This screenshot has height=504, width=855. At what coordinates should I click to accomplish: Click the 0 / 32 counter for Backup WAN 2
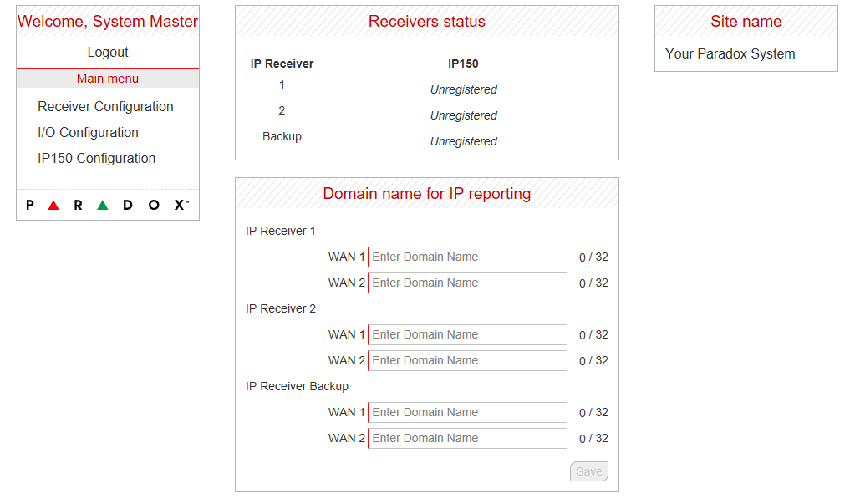pos(593,439)
